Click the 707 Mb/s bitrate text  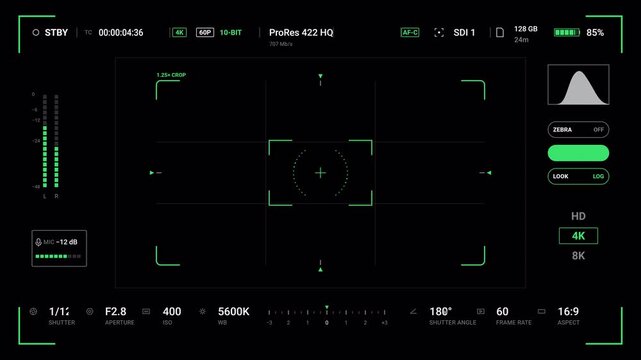click(x=281, y=44)
